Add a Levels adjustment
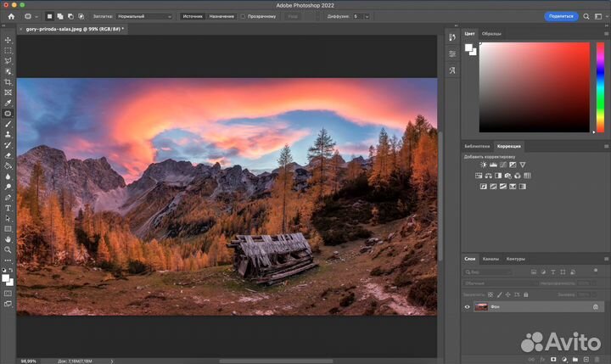This screenshot has width=611, height=364. pyautogui.click(x=493, y=165)
